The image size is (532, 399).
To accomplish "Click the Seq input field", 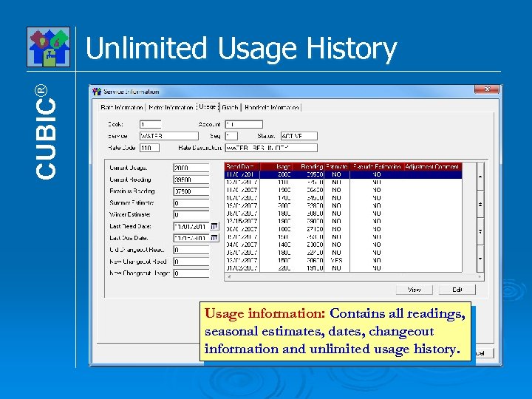I will point(231,136).
